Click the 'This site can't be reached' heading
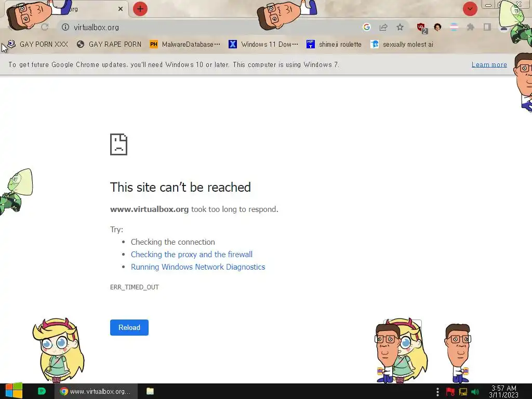This screenshot has width=532, height=399. 180,187
